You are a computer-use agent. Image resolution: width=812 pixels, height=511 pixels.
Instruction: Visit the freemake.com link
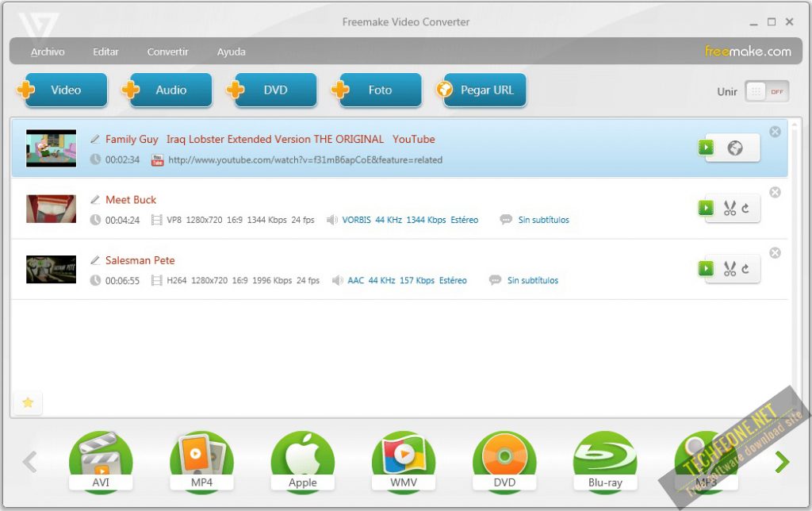(x=748, y=52)
